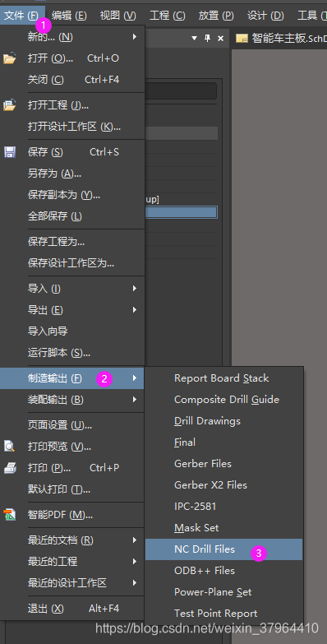The width and height of the screenshot is (327, 644).
Task: Choose 退出 (X) menu entry
Action: point(72,608)
